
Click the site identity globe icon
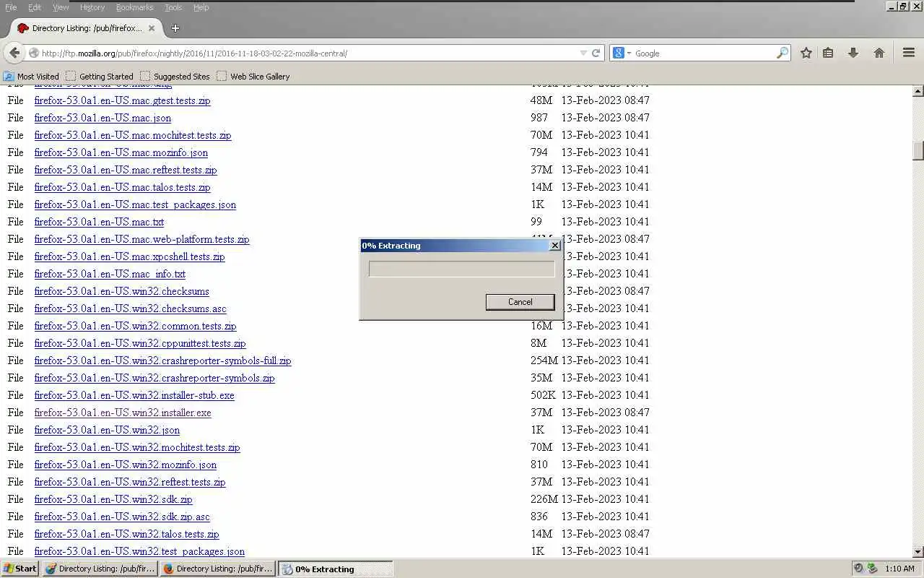[x=34, y=53]
